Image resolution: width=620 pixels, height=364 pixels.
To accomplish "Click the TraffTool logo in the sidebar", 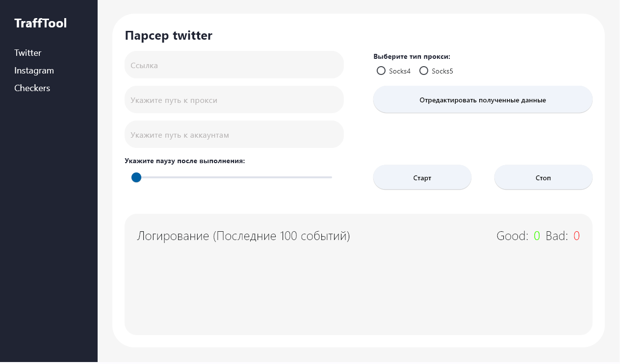I will point(41,23).
